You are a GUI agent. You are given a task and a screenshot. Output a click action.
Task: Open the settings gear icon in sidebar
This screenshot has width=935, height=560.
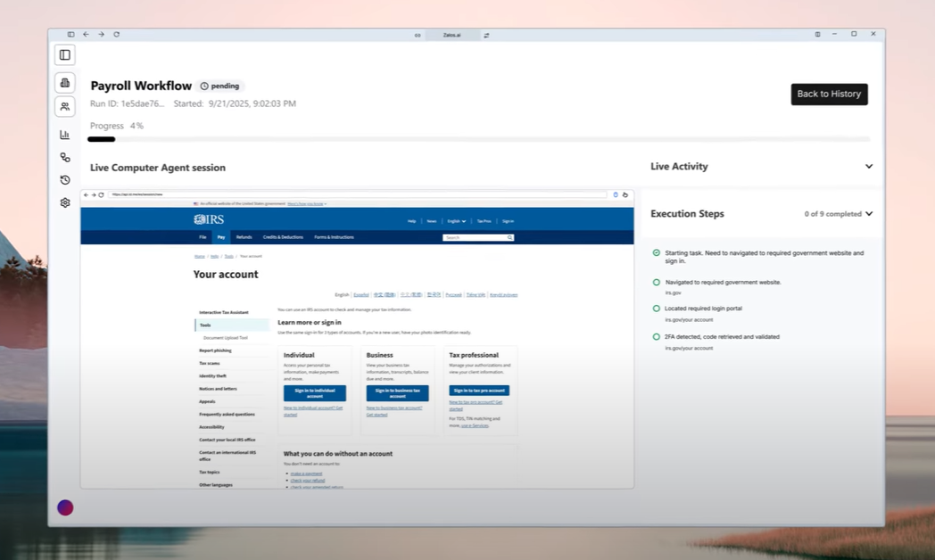65,202
